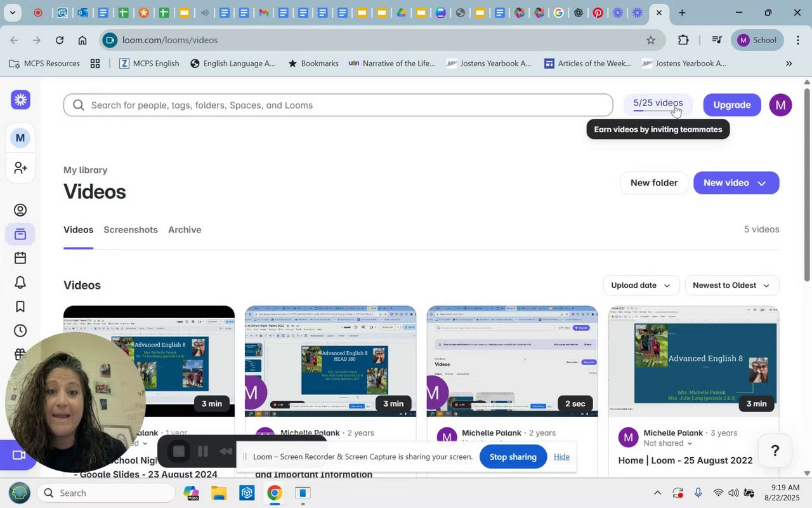Bookmark this page with the star icon
This screenshot has width=812, height=508.
click(x=651, y=40)
